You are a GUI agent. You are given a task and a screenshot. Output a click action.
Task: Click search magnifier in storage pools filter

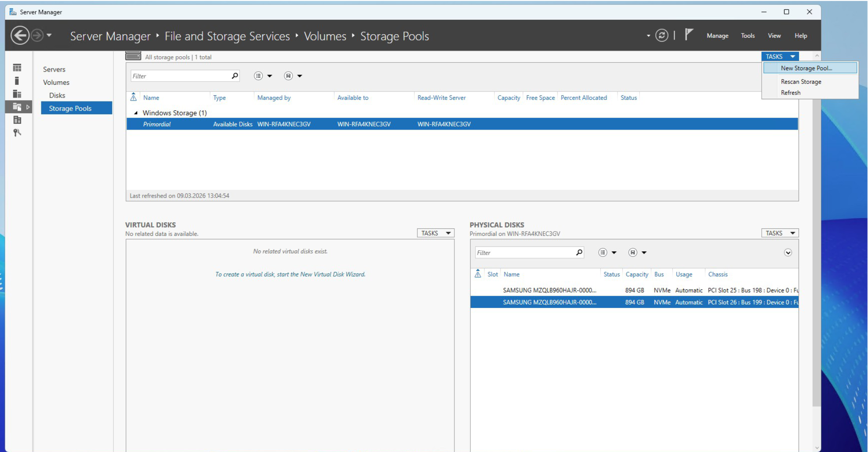(235, 76)
